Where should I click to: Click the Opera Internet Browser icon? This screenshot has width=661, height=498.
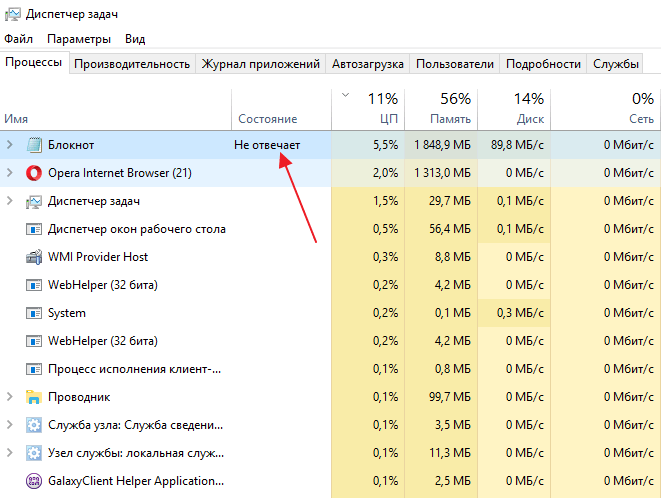click(34, 173)
